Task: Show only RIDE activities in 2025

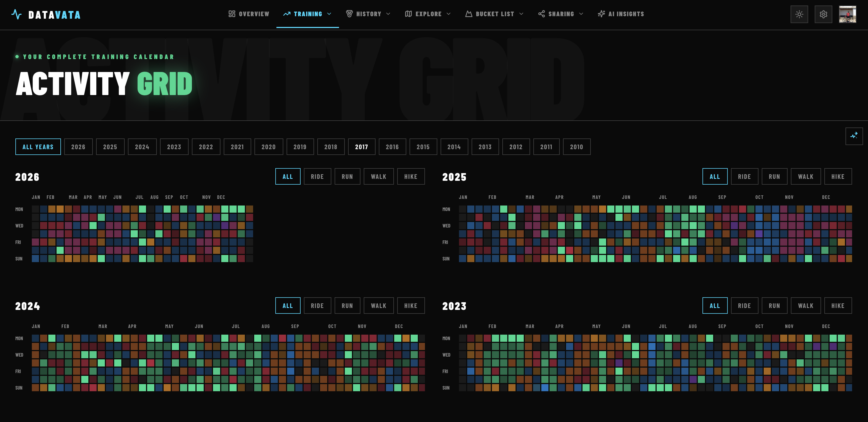Action: [x=744, y=176]
